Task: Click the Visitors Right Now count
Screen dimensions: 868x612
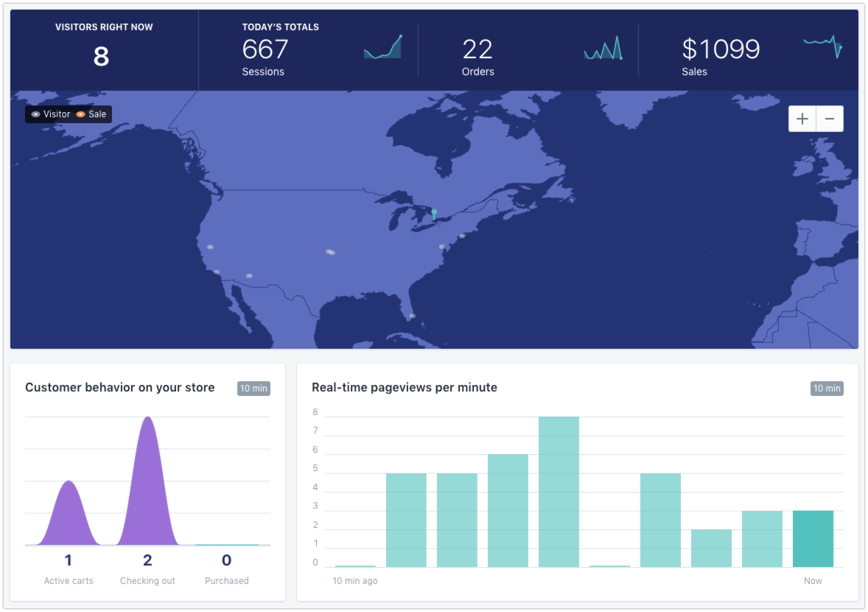Action: [x=101, y=56]
